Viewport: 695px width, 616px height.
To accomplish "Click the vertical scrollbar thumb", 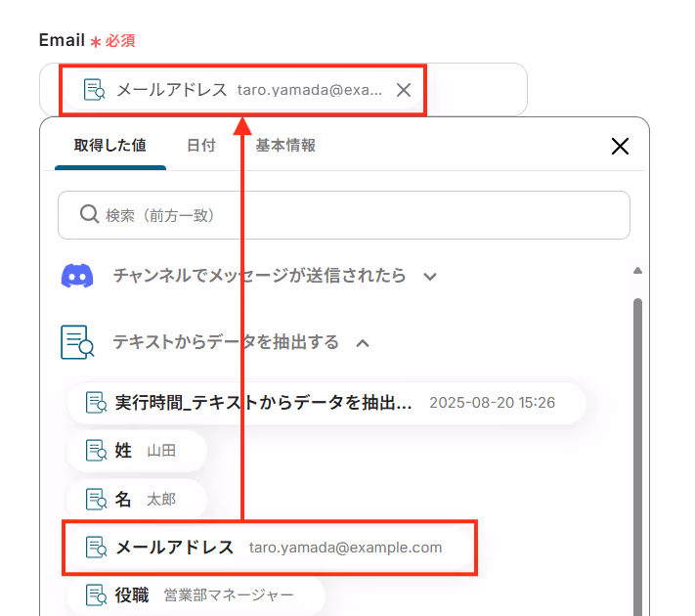I will tap(637, 457).
